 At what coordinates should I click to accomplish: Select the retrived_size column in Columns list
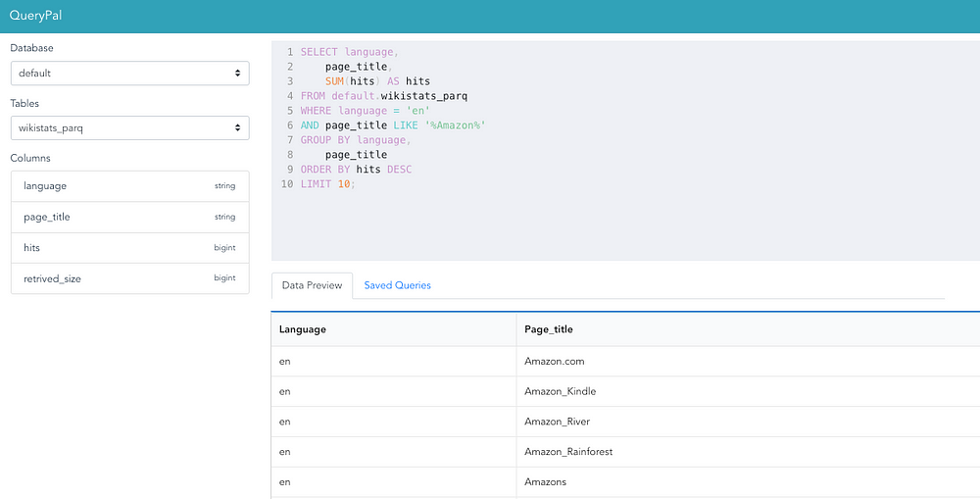point(130,278)
